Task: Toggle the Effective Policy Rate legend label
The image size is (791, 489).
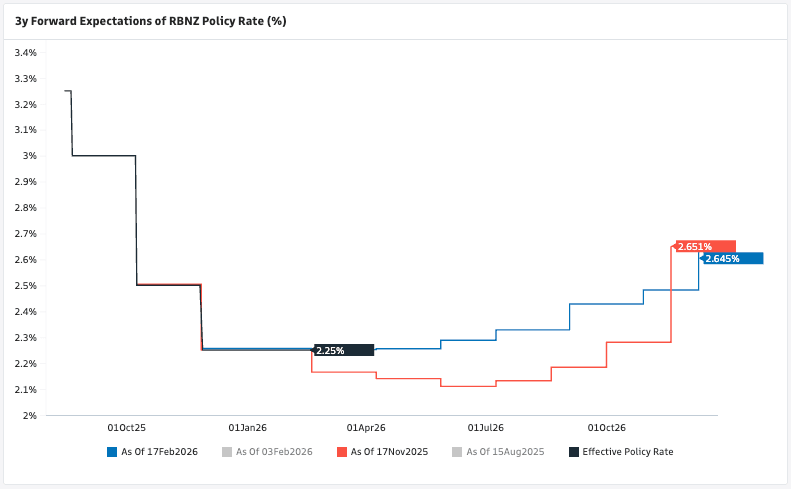Action: (628, 452)
